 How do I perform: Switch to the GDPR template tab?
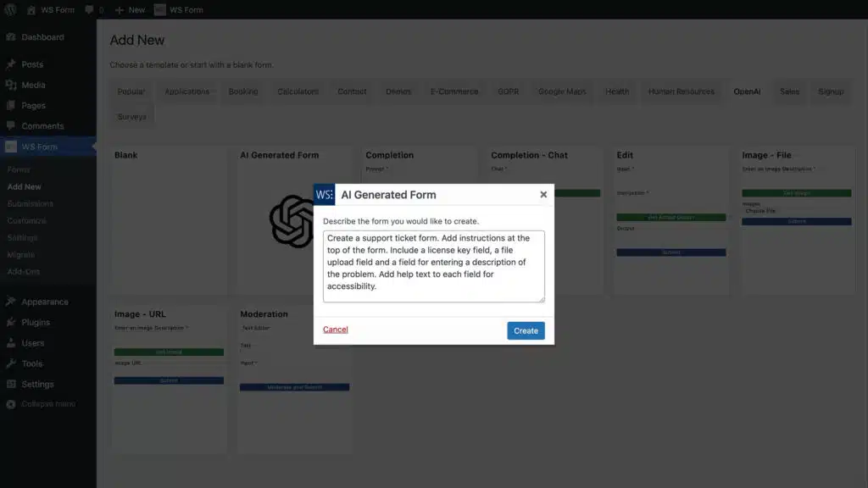[x=509, y=91]
